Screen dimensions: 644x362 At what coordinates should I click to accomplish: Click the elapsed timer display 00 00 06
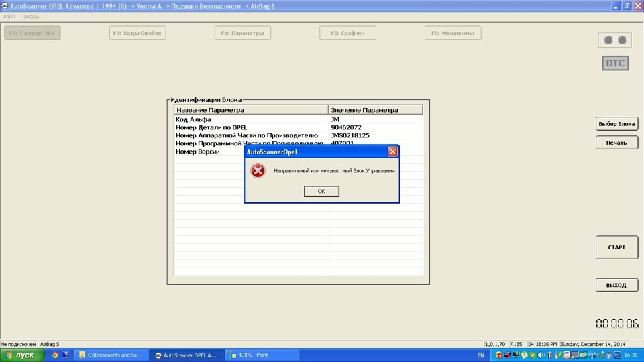tap(617, 324)
